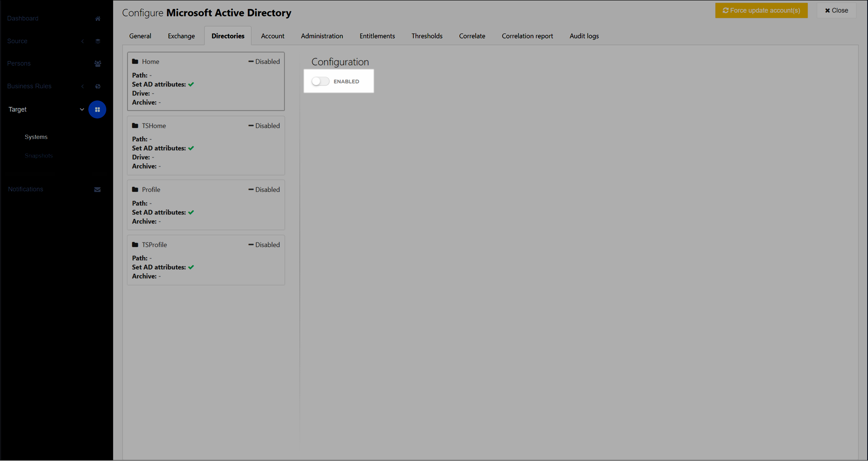Click the TSProfile folder icon

coord(135,245)
